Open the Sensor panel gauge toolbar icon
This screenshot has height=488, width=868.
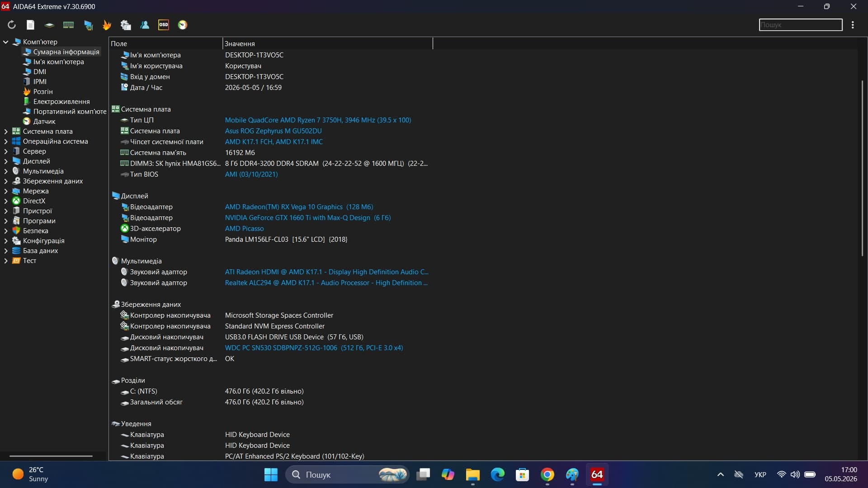point(183,25)
